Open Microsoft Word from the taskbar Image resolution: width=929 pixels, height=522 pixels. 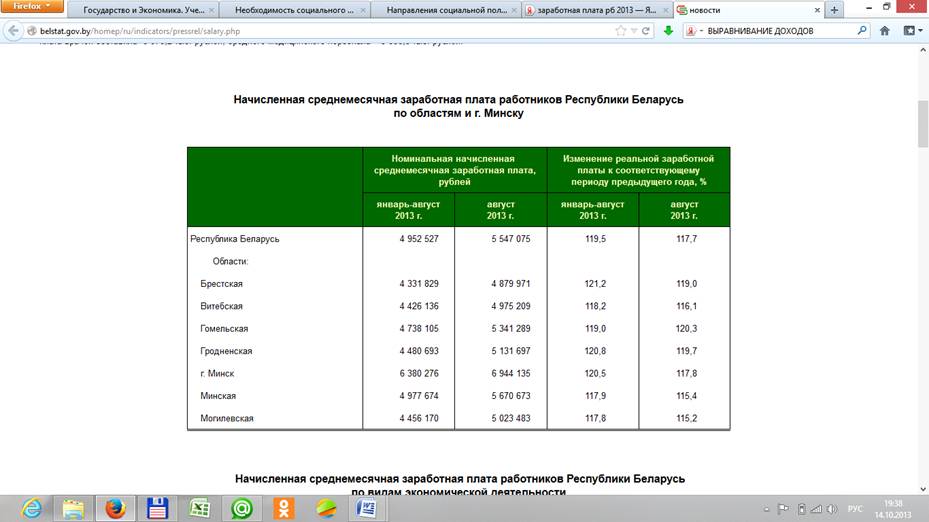[362, 507]
